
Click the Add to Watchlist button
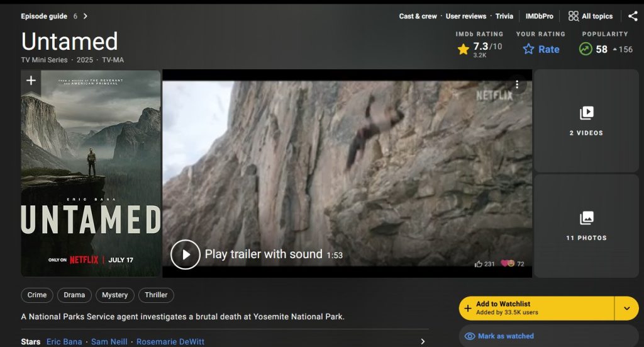(x=536, y=309)
